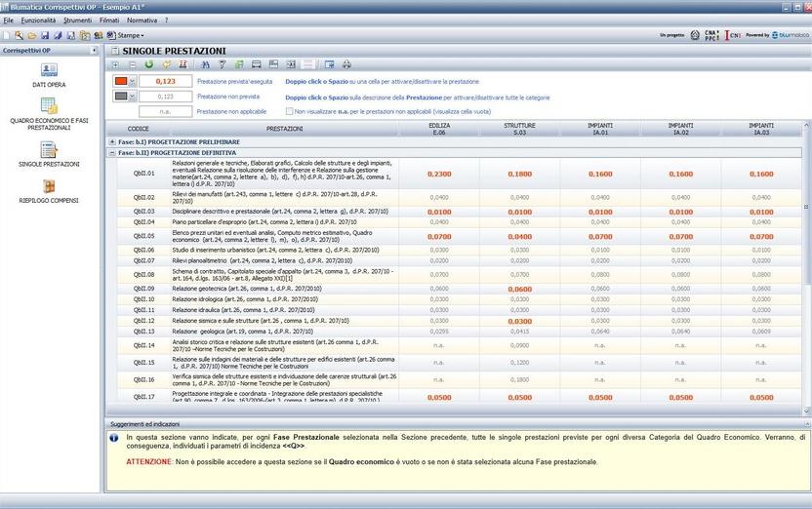This screenshot has height=509, width=812.
Task: Click the expand-all plus icon in the toolbar
Action: tap(116, 64)
